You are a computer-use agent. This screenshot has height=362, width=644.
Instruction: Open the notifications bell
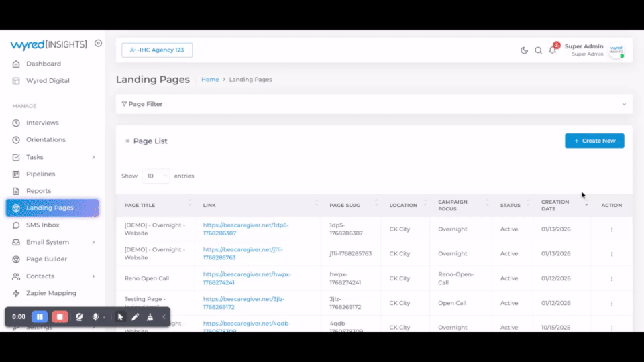pos(553,50)
